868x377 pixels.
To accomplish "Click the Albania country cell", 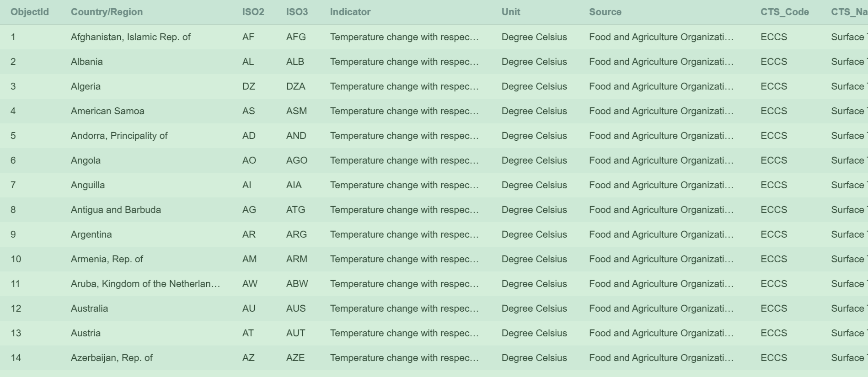I will 86,62.
